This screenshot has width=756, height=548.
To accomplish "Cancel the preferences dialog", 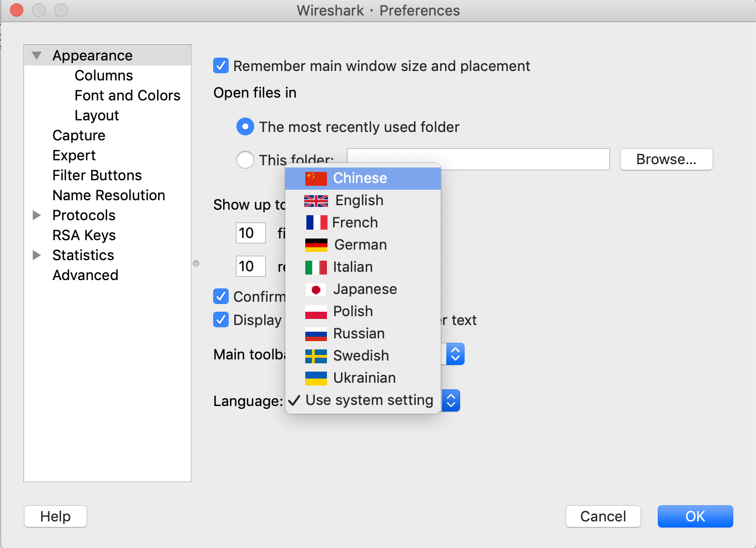I will (x=603, y=516).
